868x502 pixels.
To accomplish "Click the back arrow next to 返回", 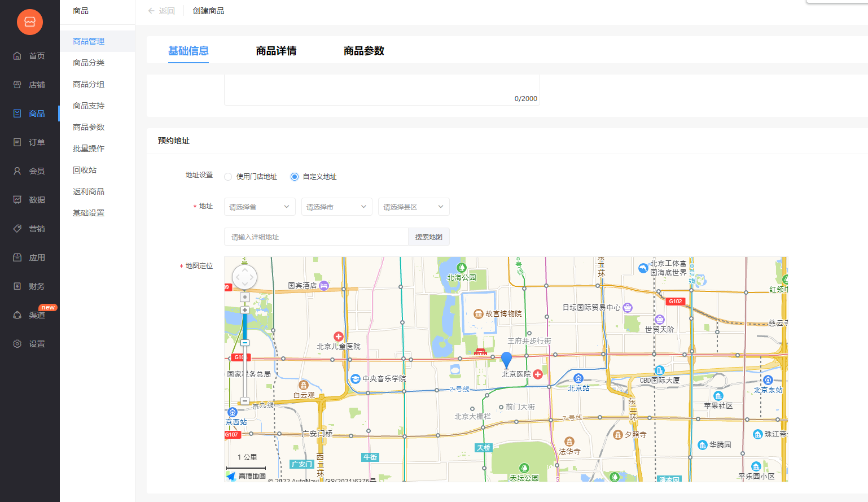I will [151, 11].
